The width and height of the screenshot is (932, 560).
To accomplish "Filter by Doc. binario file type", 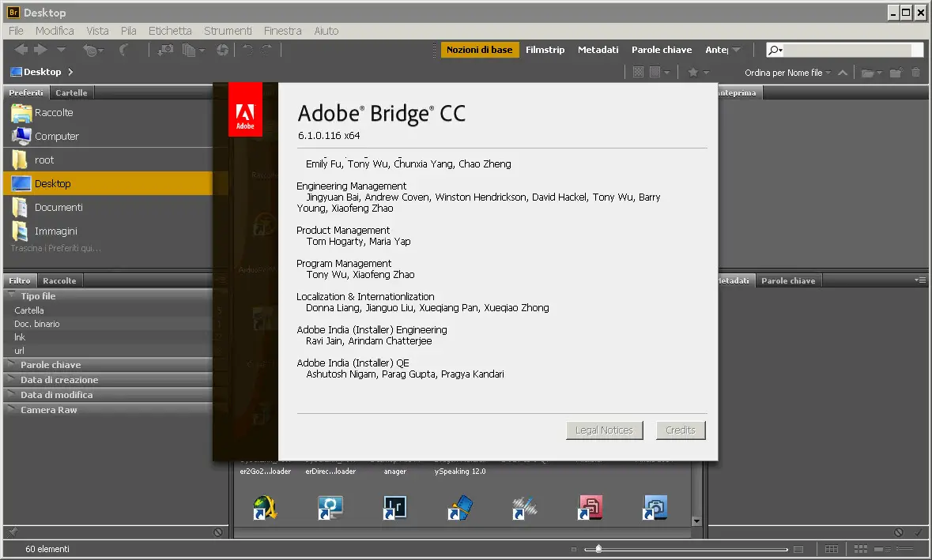I will [x=37, y=324].
